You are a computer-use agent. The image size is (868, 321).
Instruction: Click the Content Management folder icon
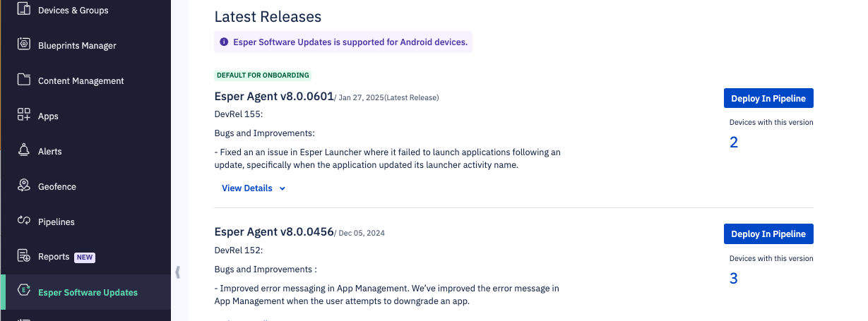point(24,80)
